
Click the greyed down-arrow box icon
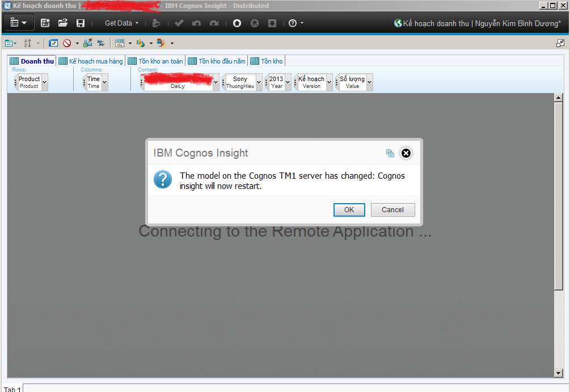(272, 23)
